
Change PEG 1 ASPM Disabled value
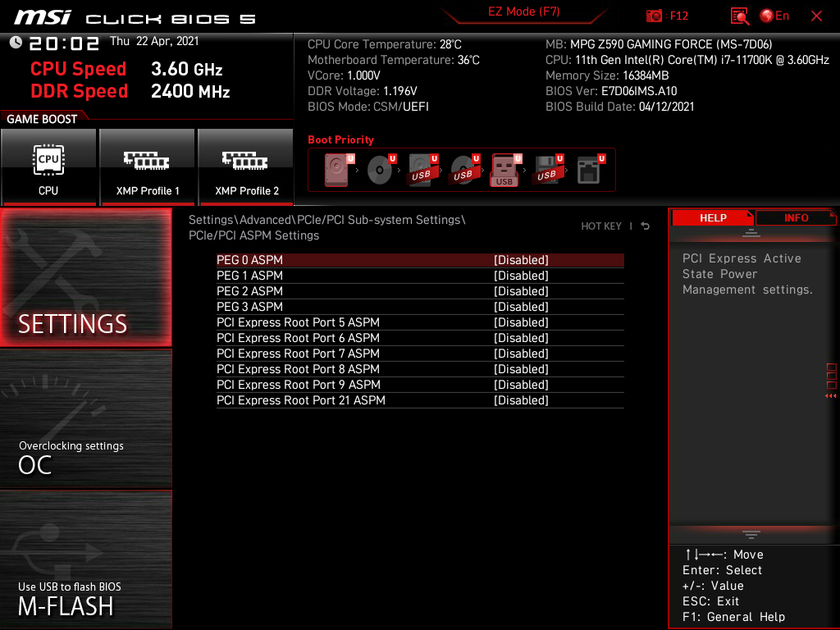(x=521, y=276)
